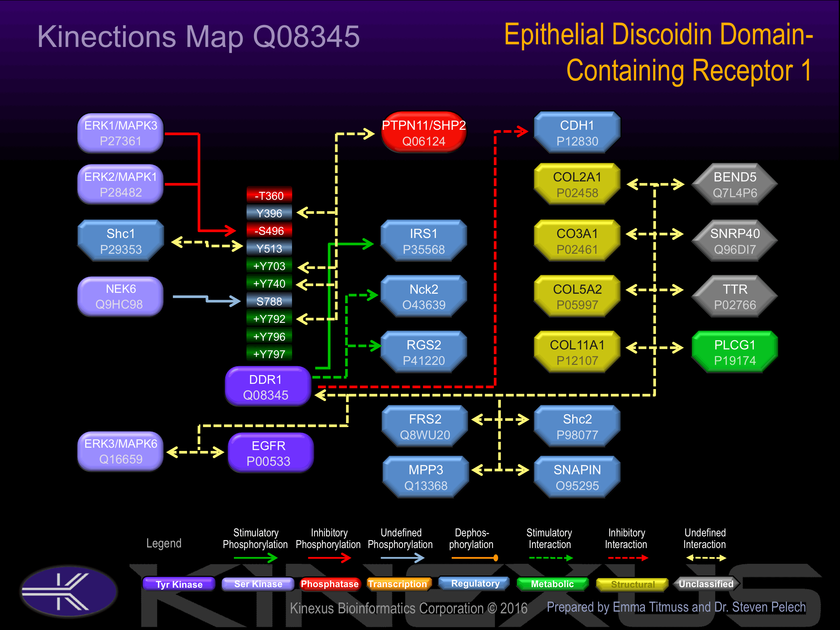This screenshot has width=840, height=630.
Task: Click the -T360 phosphosite label
Action: click(x=269, y=196)
